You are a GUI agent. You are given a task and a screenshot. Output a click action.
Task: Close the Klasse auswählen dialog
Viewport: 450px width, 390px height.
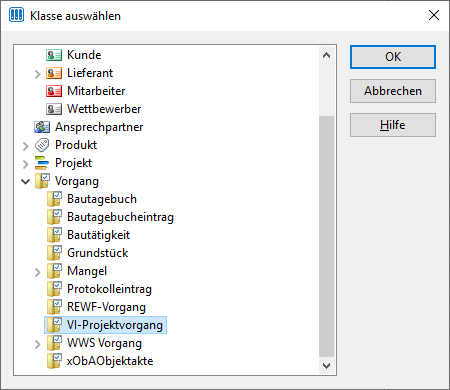click(434, 15)
